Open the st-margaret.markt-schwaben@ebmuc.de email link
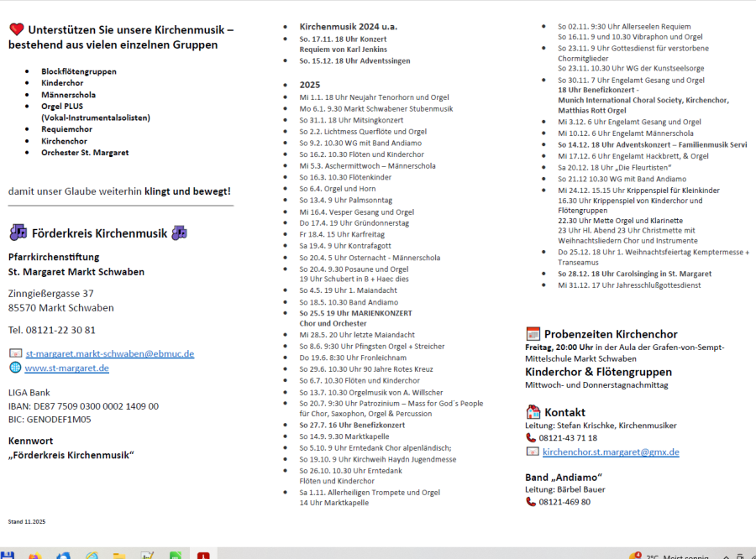The height and width of the screenshot is (559, 756). 110,354
